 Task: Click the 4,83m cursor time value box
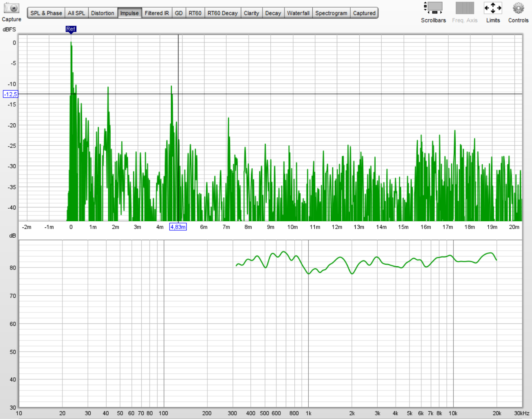pos(178,227)
